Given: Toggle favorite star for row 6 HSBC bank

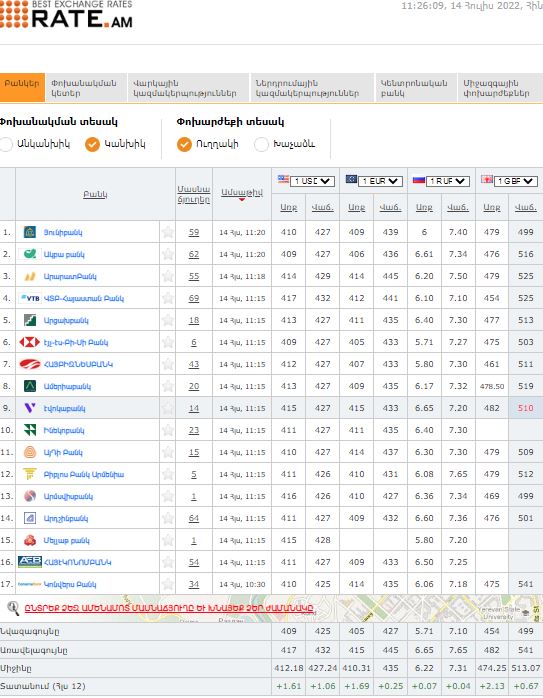Looking at the screenshot, I should [x=168, y=342].
